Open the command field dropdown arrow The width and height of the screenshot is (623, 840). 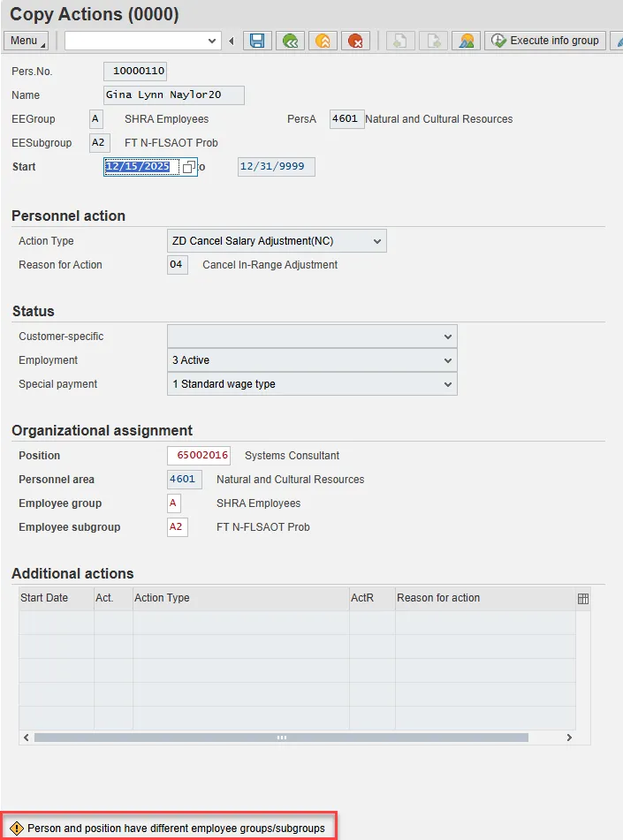[212, 41]
